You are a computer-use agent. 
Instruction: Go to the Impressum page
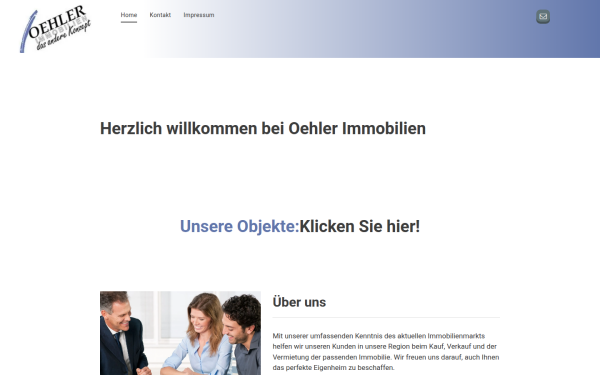[x=199, y=15]
